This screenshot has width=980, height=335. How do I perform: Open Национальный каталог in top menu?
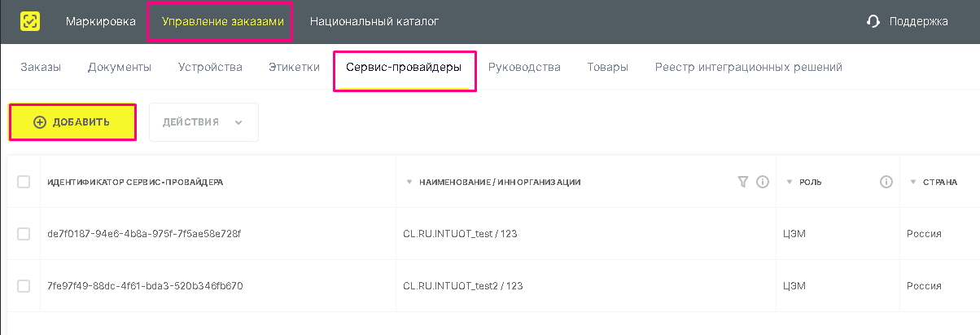[x=374, y=22]
